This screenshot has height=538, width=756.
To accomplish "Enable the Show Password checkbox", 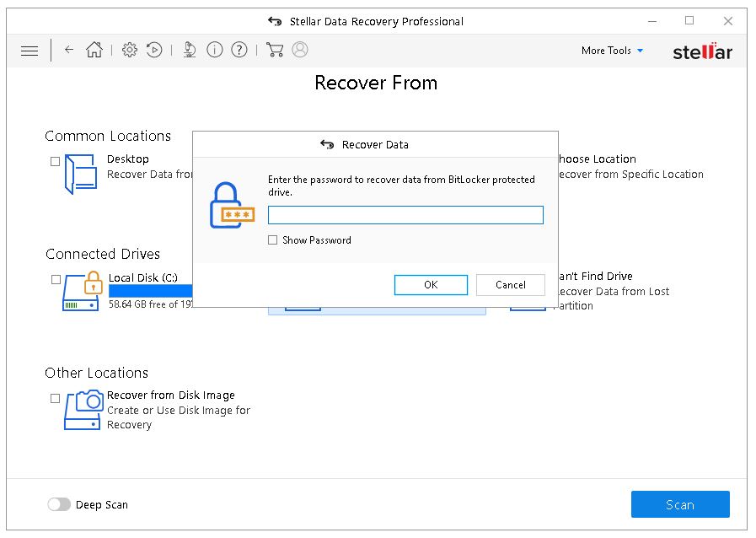I will tap(273, 239).
